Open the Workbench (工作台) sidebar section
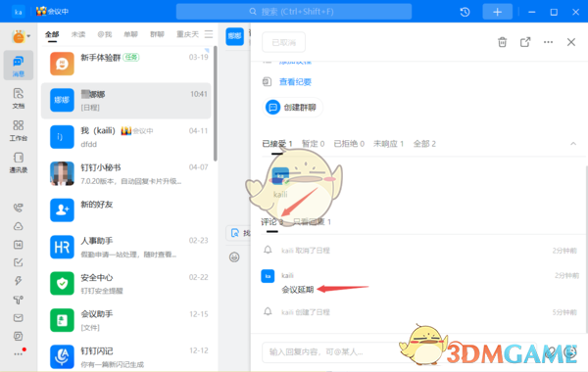 (x=19, y=130)
